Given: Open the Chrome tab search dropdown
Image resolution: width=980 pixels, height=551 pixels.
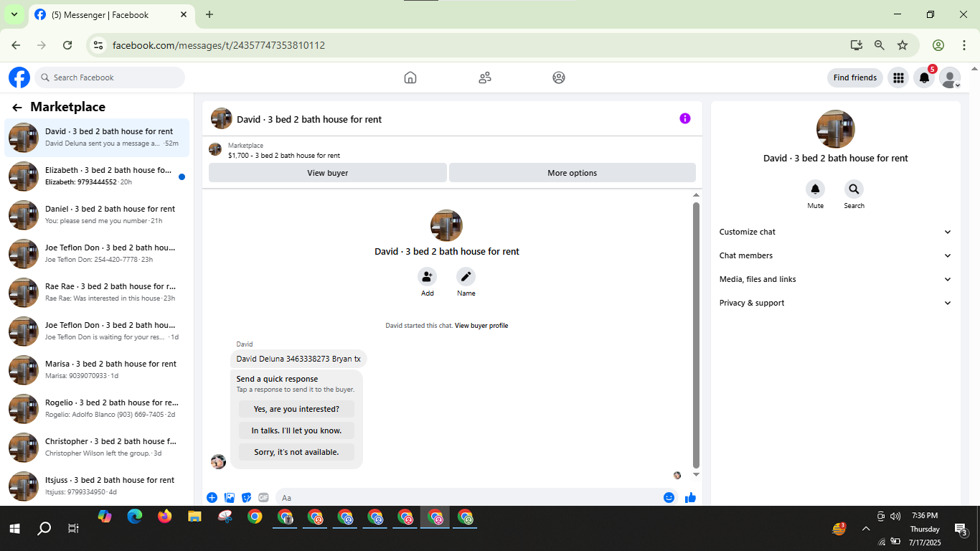Looking at the screenshot, I should [14, 14].
